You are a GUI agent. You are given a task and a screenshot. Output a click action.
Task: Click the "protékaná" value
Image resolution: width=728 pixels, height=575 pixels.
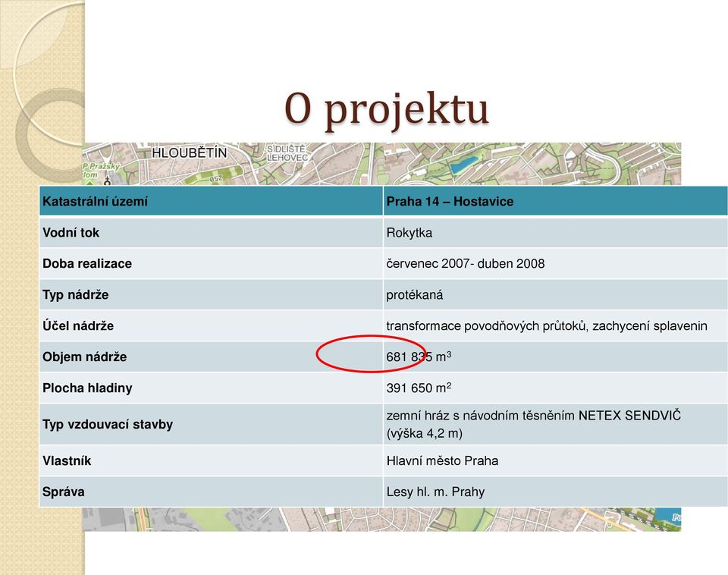click(415, 295)
